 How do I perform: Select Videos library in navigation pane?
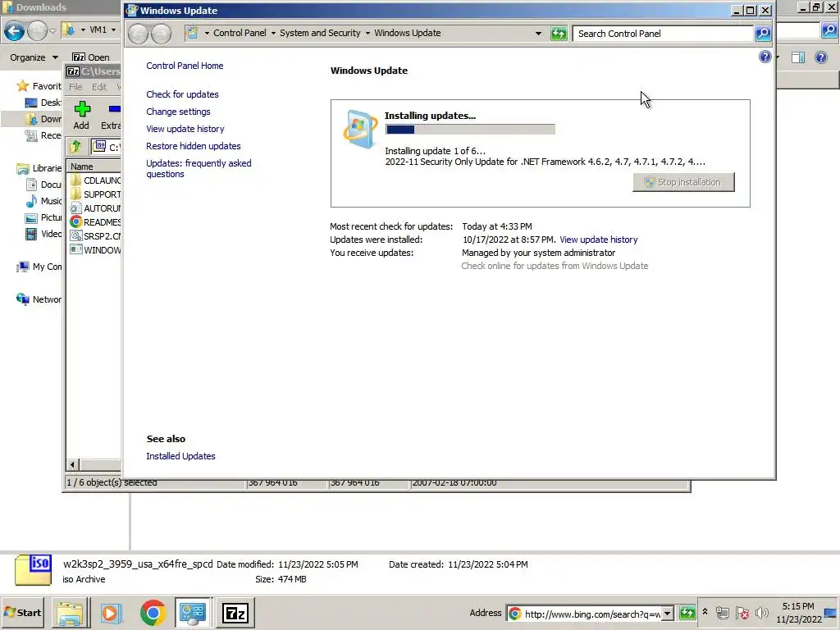click(x=44, y=234)
